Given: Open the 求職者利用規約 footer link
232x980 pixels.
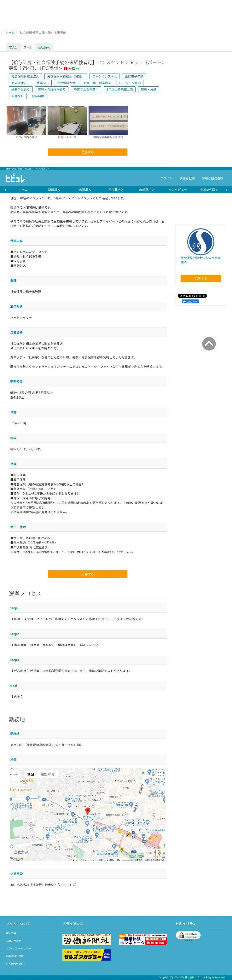Looking at the screenshot, I should click(14, 956).
